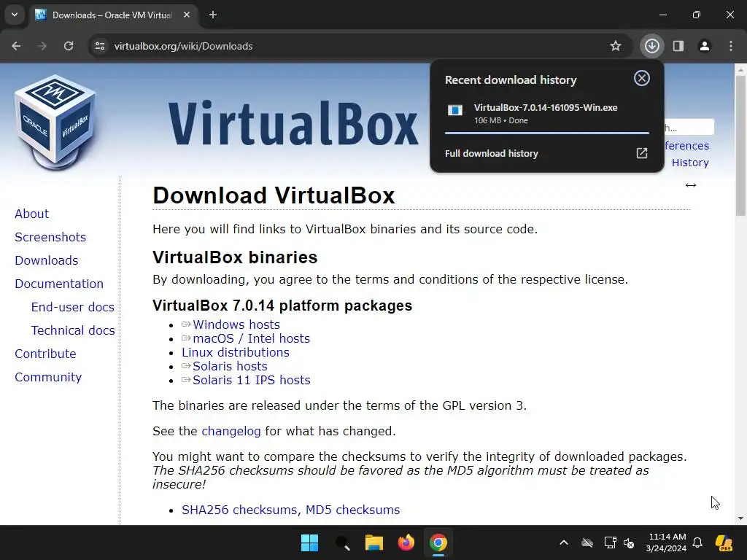747x560 pixels.
Task: Reload the VirtualBox Downloads page
Action: click(x=69, y=46)
